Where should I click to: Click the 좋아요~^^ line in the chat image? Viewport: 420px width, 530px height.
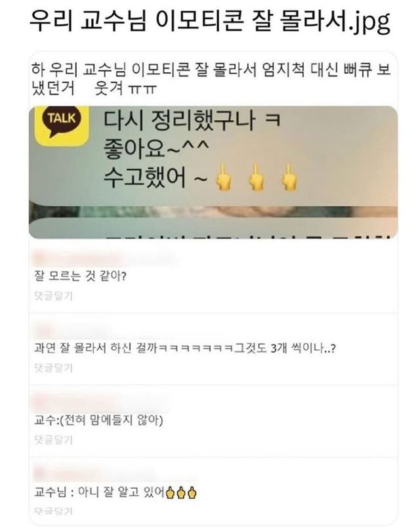157,148
